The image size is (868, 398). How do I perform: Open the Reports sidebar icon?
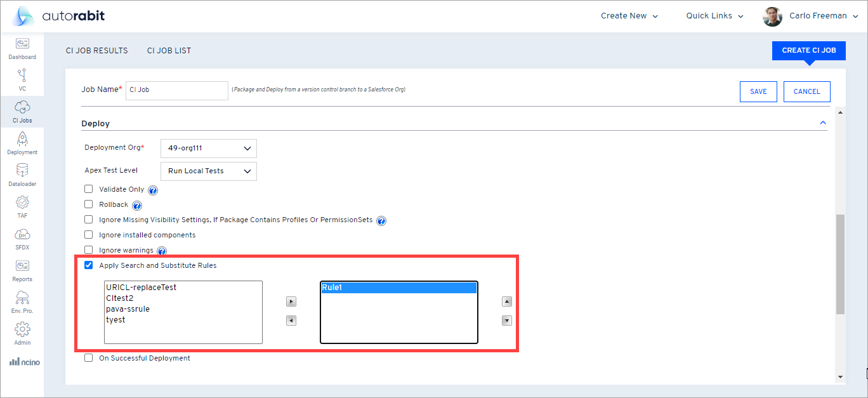point(22,265)
